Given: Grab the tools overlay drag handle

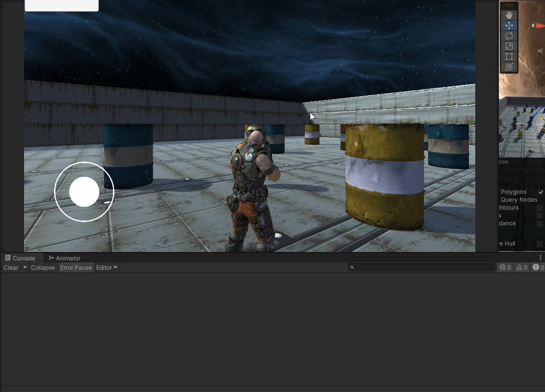Looking at the screenshot, I should pos(509,5).
